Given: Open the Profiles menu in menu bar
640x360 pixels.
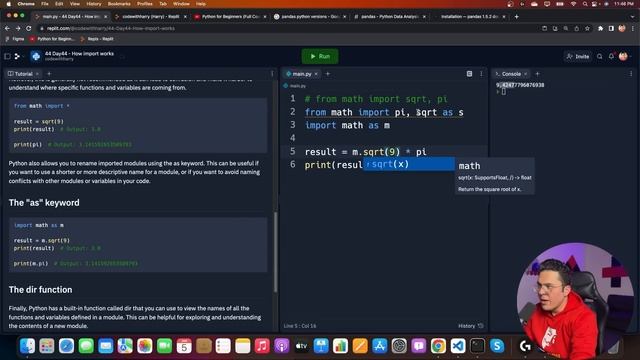Looking at the screenshot, I should click(144, 4).
